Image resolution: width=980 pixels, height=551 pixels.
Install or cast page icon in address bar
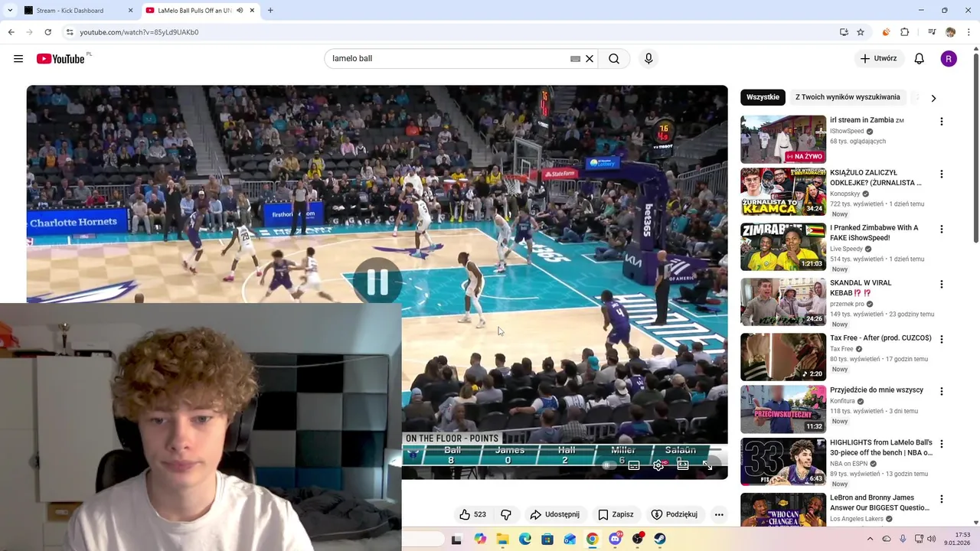click(844, 32)
